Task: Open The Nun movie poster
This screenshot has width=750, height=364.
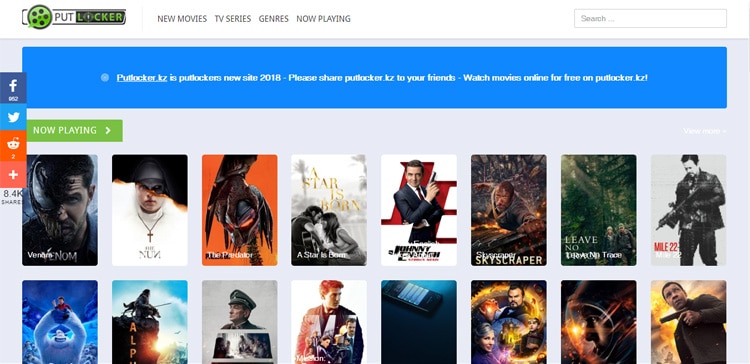Action: pyautogui.click(x=150, y=210)
